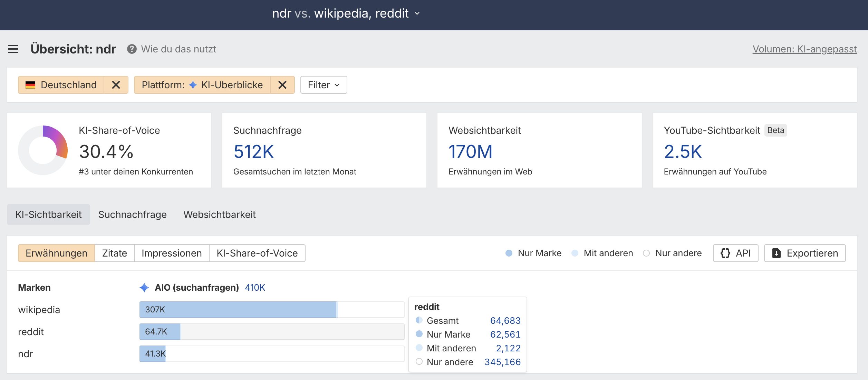Viewport: 868px width, 380px height.
Task: Click the wikipedia 307K bar
Action: click(272, 310)
